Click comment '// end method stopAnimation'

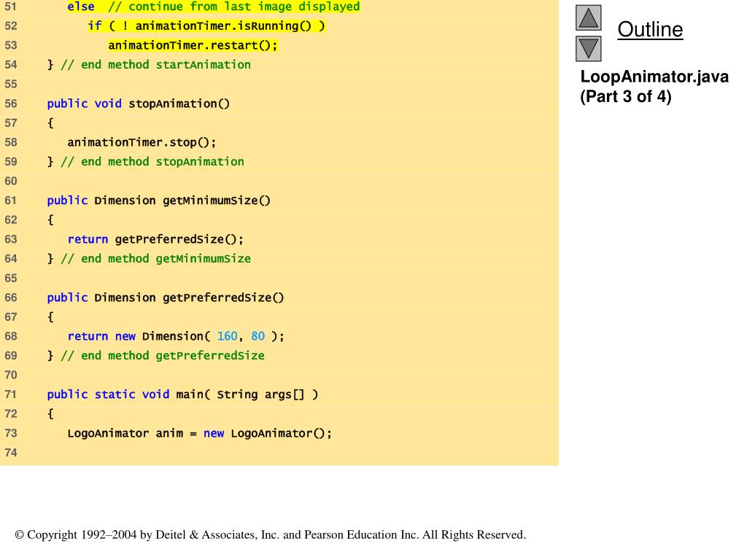pyautogui.click(x=152, y=162)
